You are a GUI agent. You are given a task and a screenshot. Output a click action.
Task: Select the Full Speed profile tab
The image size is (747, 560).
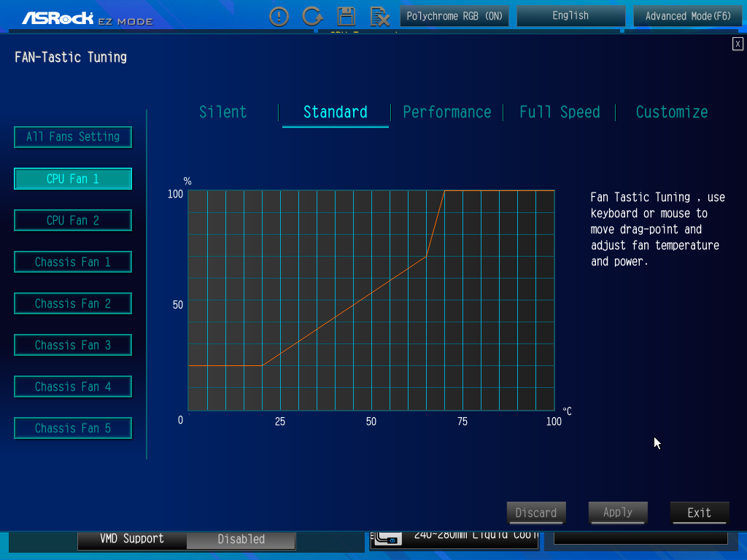[560, 112]
